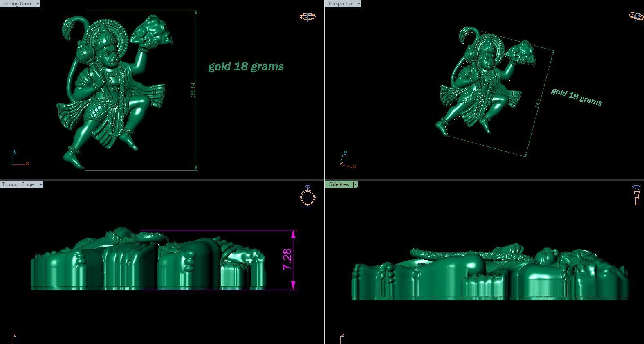Screen dimensions: 644x344
Task: Click the tilted ring icon in Perspective viewport
Action: [x=637, y=16]
